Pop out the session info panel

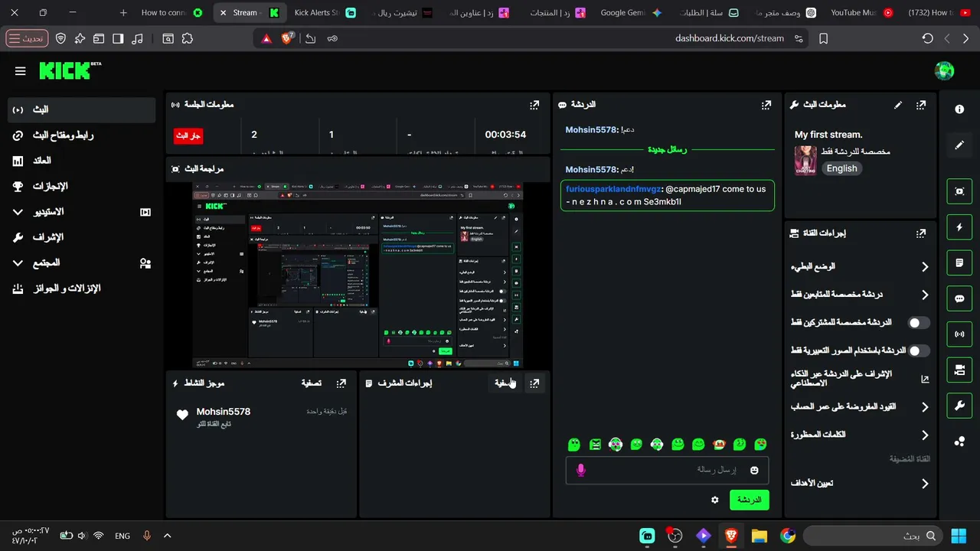(534, 105)
